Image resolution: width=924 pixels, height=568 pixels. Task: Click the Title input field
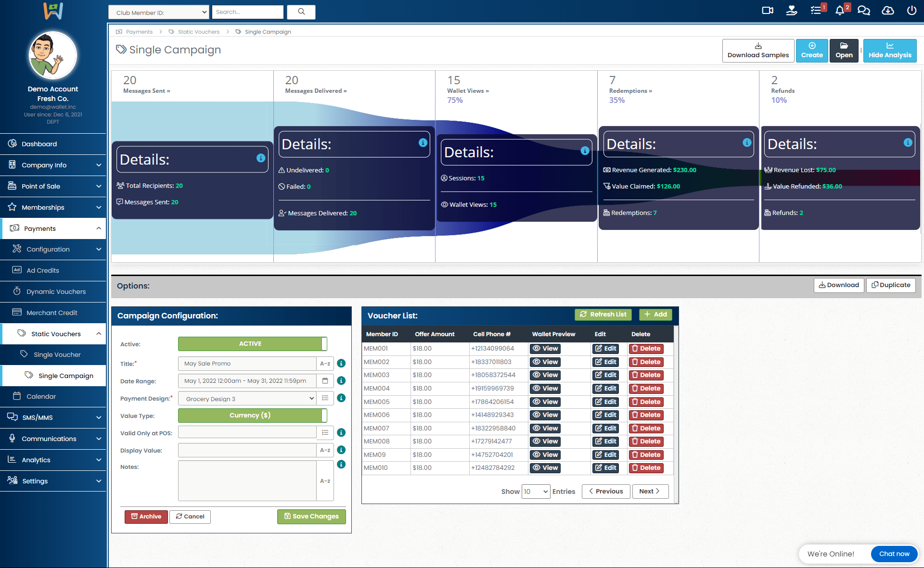tap(247, 364)
